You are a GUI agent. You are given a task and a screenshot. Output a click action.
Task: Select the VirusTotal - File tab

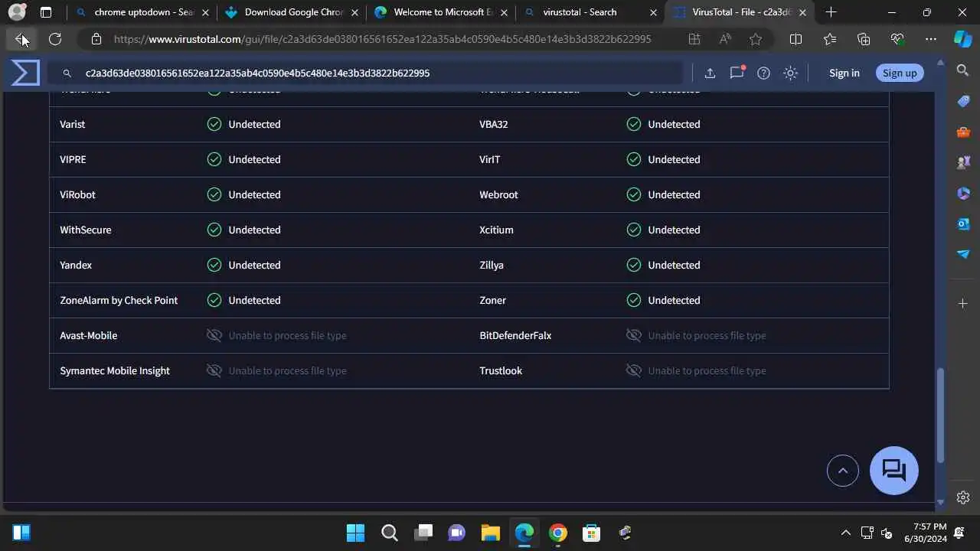740,12
